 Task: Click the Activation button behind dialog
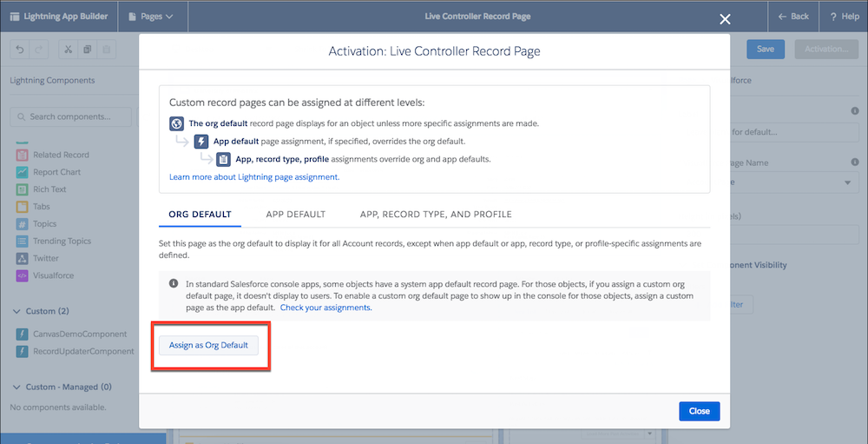(x=826, y=49)
